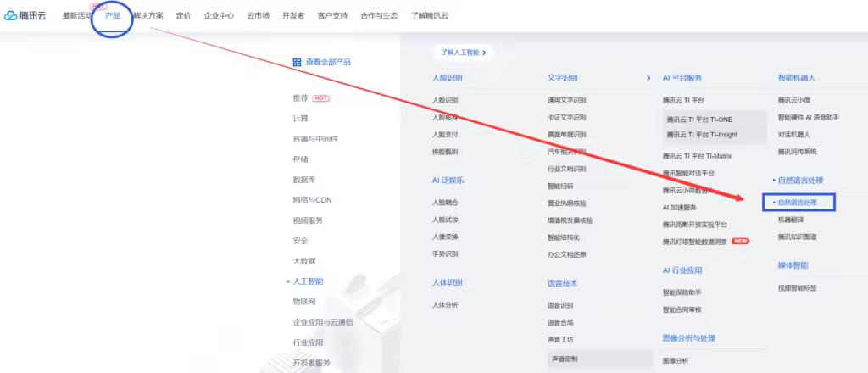
Task: Select the 视频服务 product category
Action: click(308, 220)
